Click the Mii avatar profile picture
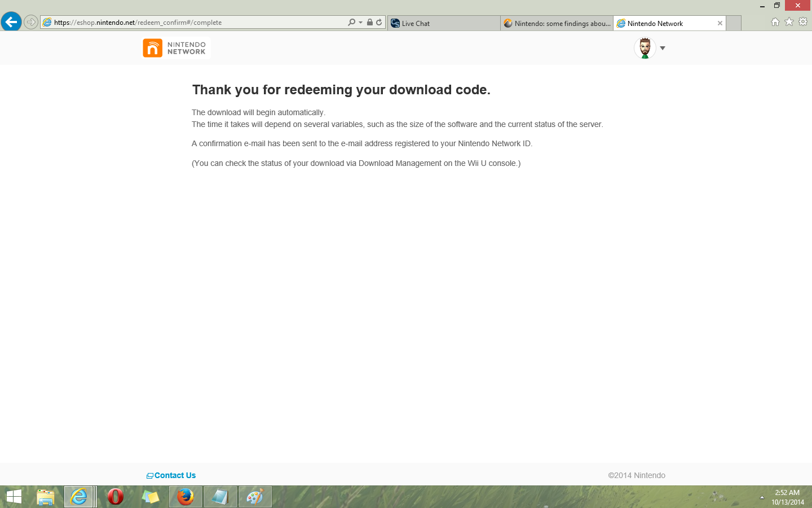The image size is (812, 508). pyautogui.click(x=645, y=48)
